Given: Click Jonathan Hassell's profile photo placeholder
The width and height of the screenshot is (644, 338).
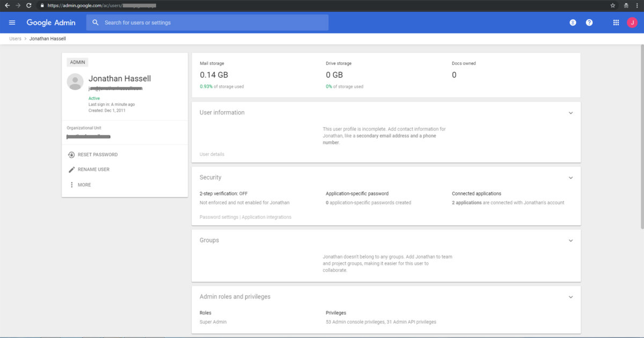Looking at the screenshot, I should tap(75, 82).
